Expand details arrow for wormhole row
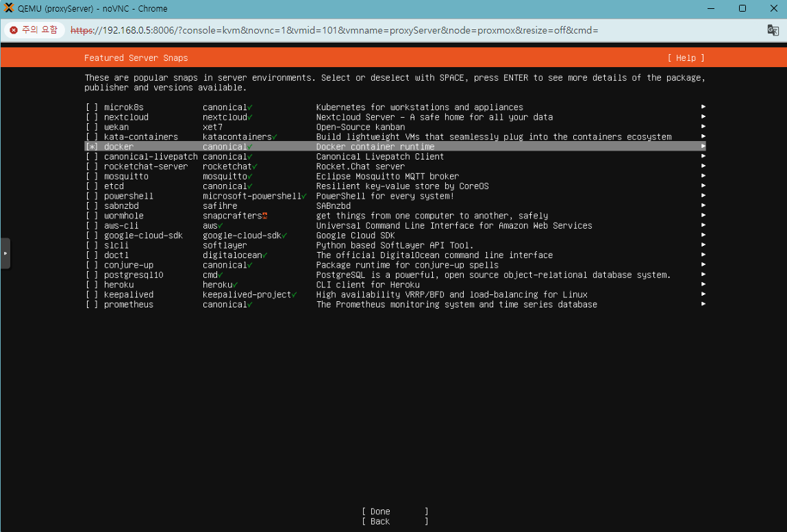The height and width of the screenshot is (532, 787). pos(703,215)
